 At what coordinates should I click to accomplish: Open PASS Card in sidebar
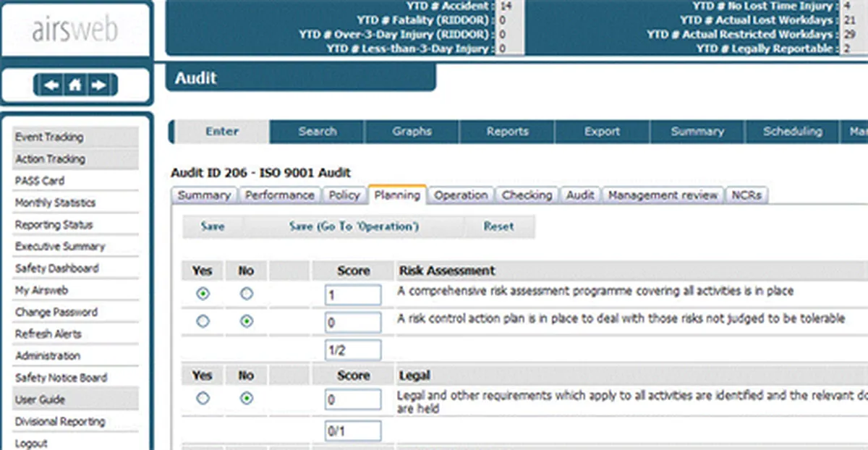click(75, 181)
